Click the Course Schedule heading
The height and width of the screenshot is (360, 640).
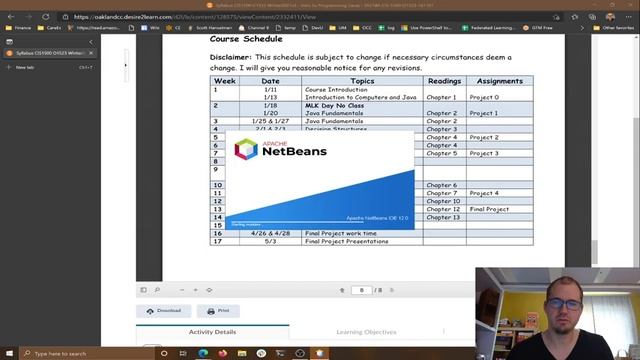(x=246, y=39)
